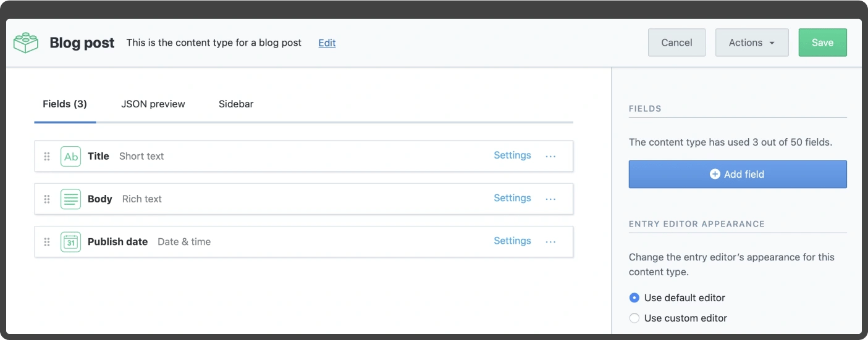868x340 pixels.
Task: Click the Blog post content type brick icon
Action: (26, 43)
